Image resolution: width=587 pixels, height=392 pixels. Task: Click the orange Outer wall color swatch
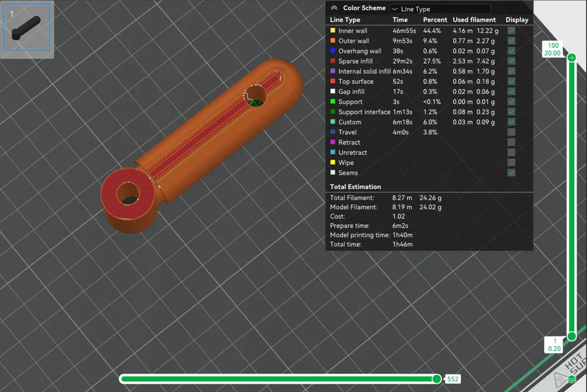point(332,40)
